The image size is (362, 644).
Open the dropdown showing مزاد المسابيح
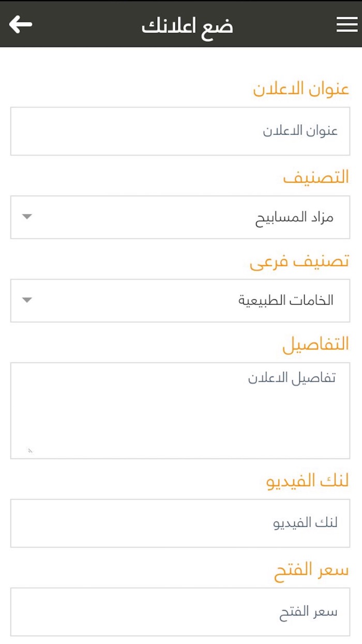coord(181,217)
